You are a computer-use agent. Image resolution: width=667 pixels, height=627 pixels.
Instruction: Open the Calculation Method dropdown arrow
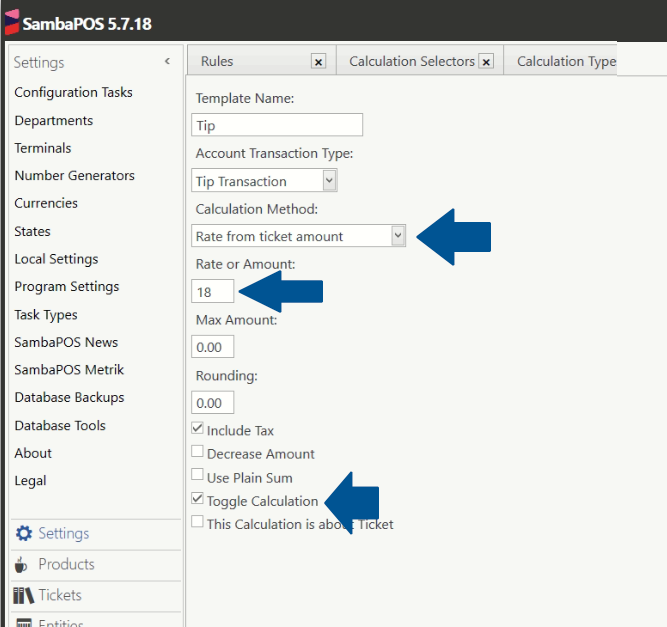point(398,236)
